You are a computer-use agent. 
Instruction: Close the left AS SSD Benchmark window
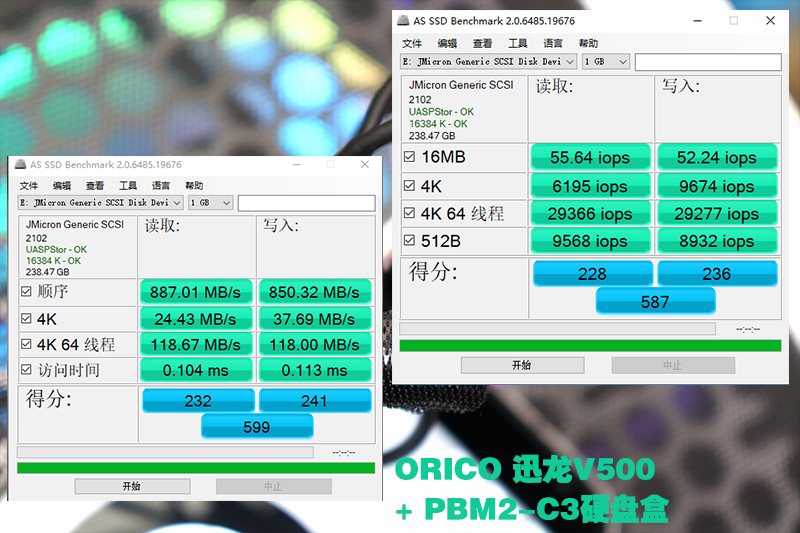pyautogui.click(x=365, y=164)
